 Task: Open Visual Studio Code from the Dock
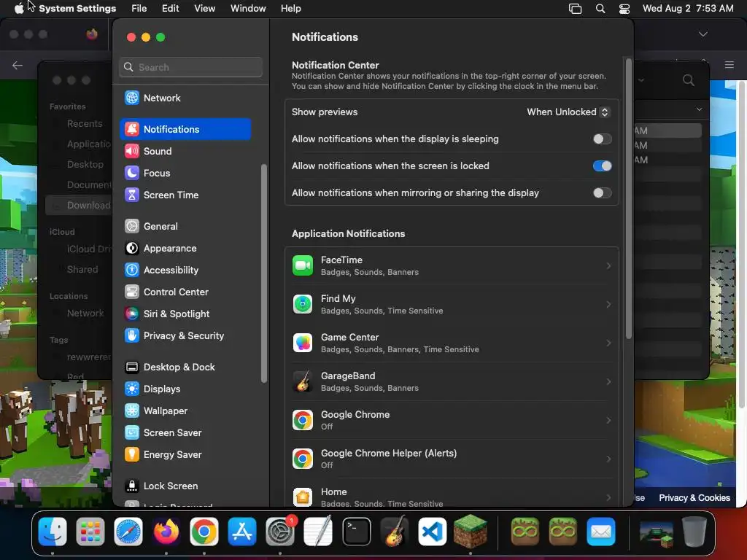click(433, 532)
